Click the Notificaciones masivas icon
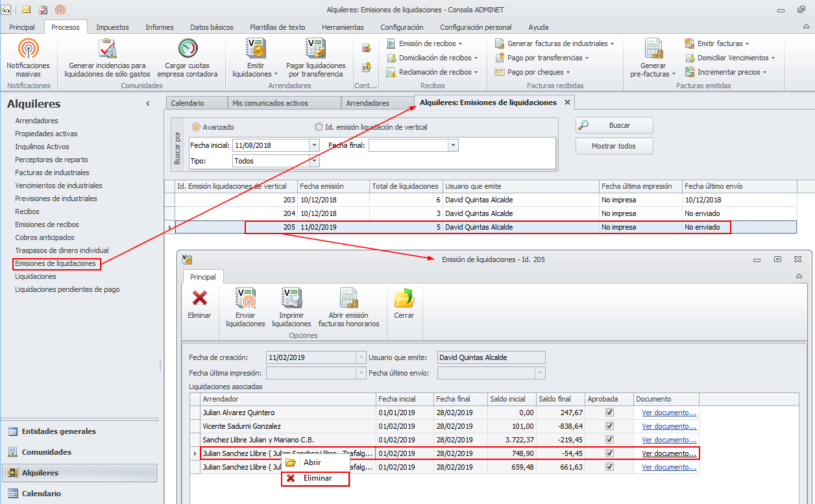Viewport: 815px width, 504px height. 28,49
